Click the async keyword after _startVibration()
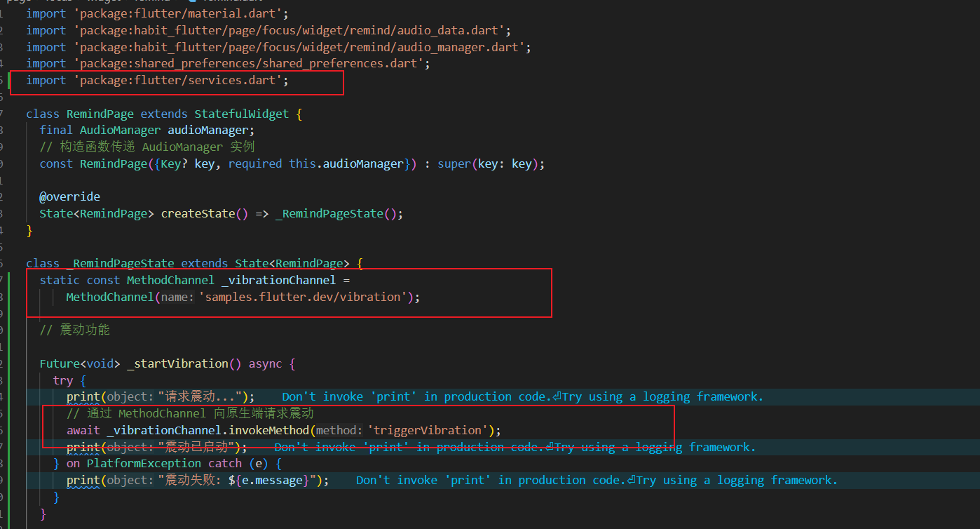 click(265, 363)
